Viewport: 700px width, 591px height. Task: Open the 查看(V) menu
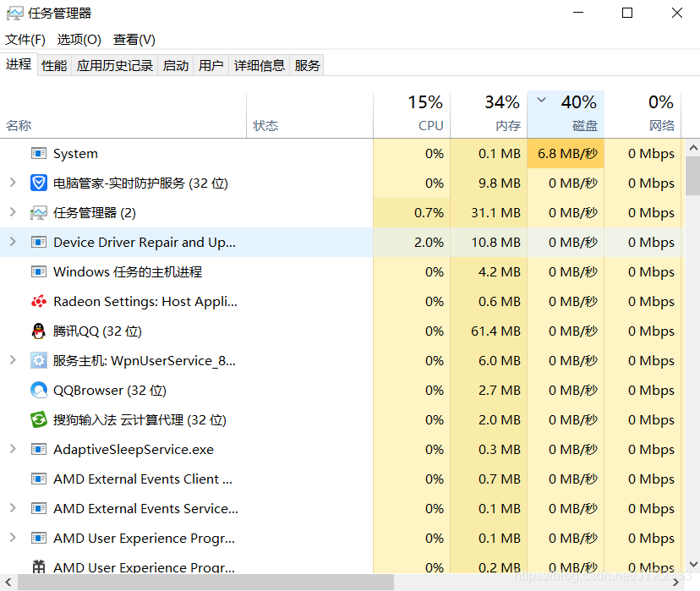click(x=134, y=40)
